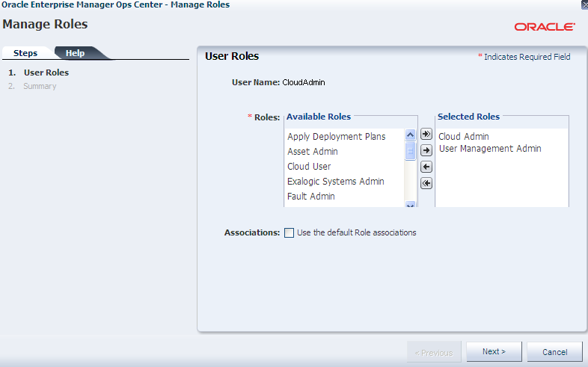Click the Available Roles scroll down arrow
This screenshot has height=367, width=588.
click(410, 205)
